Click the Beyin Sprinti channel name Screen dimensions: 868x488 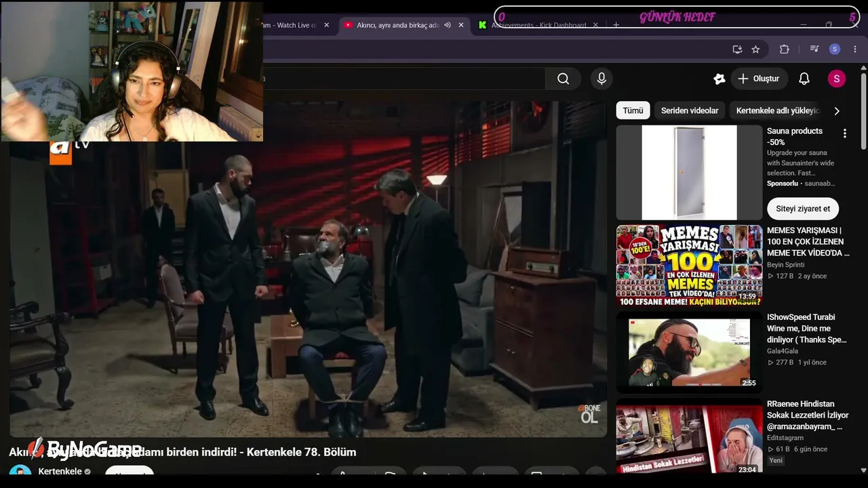[x=785, y=265]
